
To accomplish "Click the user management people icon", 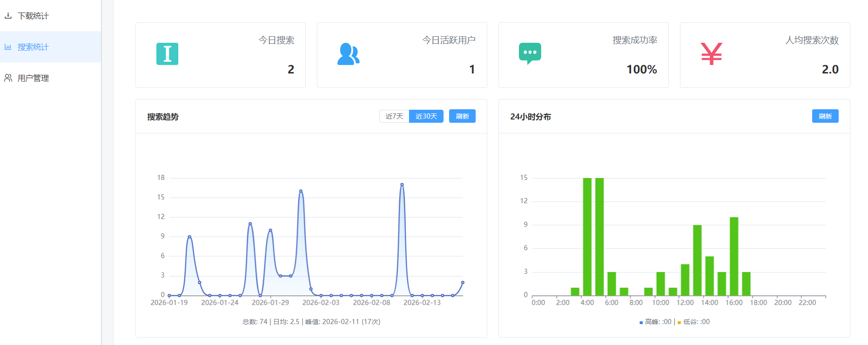I will coord(8,78).
